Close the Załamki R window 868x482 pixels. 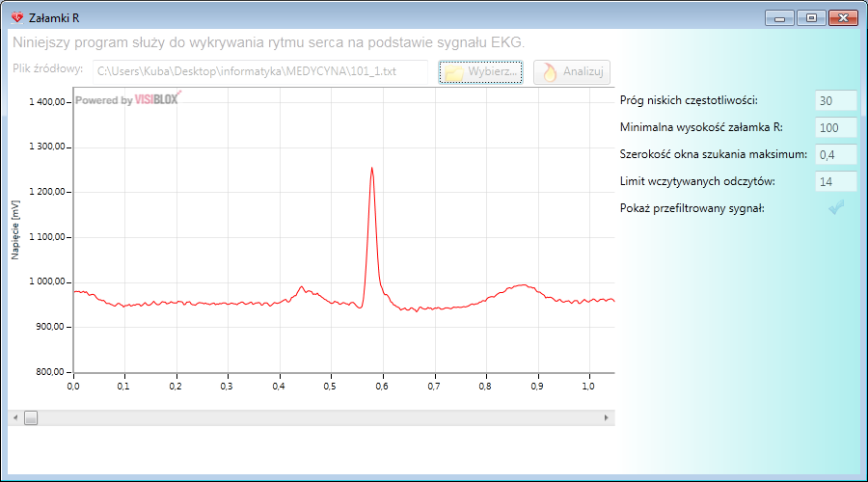tap(843, 18)
